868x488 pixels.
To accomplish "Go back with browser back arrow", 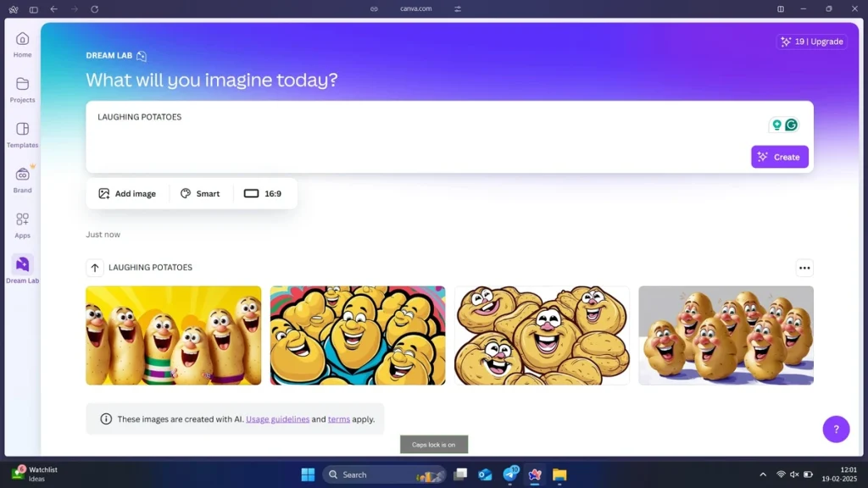I will tap(53, 8).
